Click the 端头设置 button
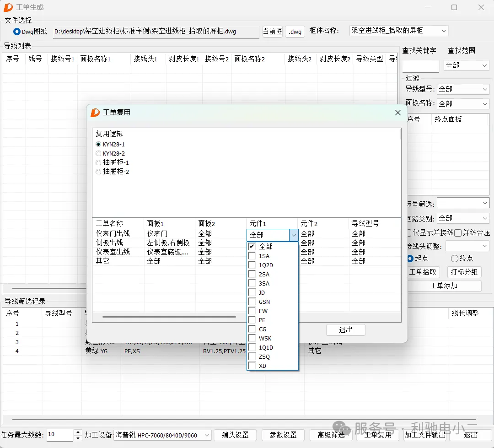 (x=235, y=435)
